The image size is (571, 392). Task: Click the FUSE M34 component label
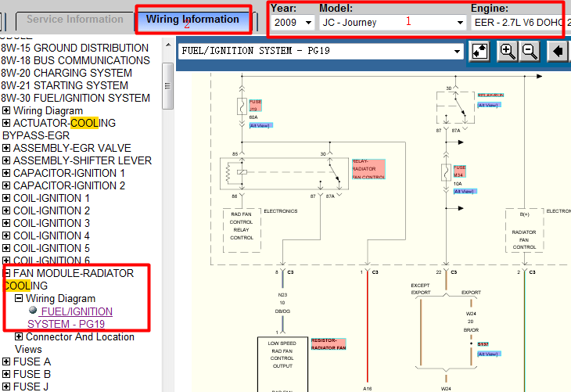460,171
